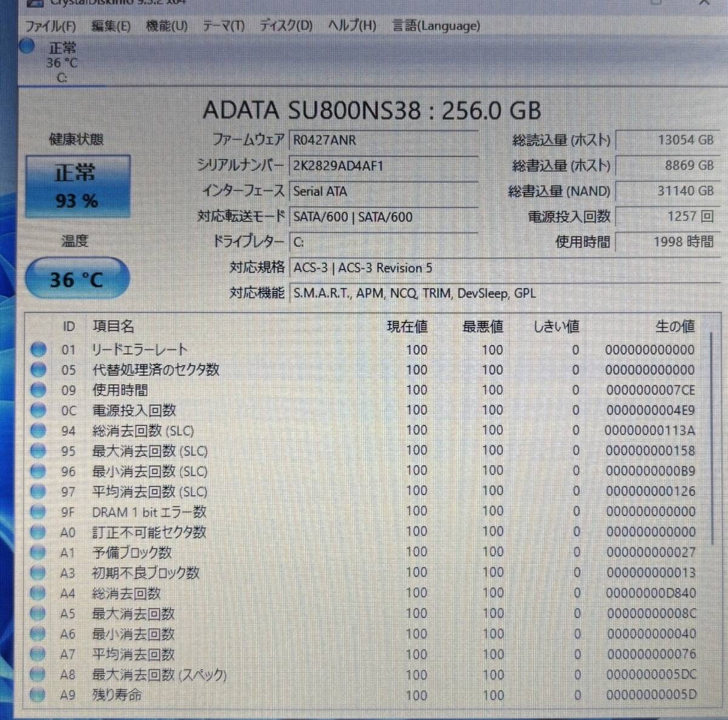Select the indicator for 初期不良ブロック数
The height and width of the screenshot is (720, 728).
(38, 573)
